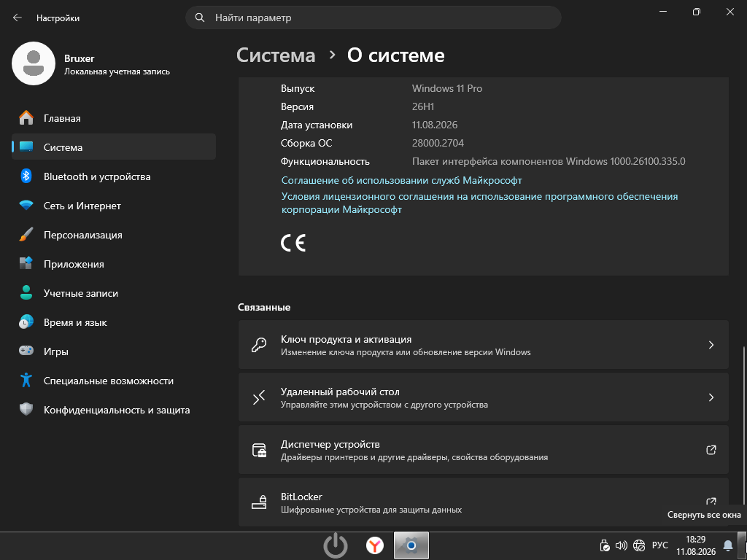Switch to the Приложения section

[x=113, y=264]
